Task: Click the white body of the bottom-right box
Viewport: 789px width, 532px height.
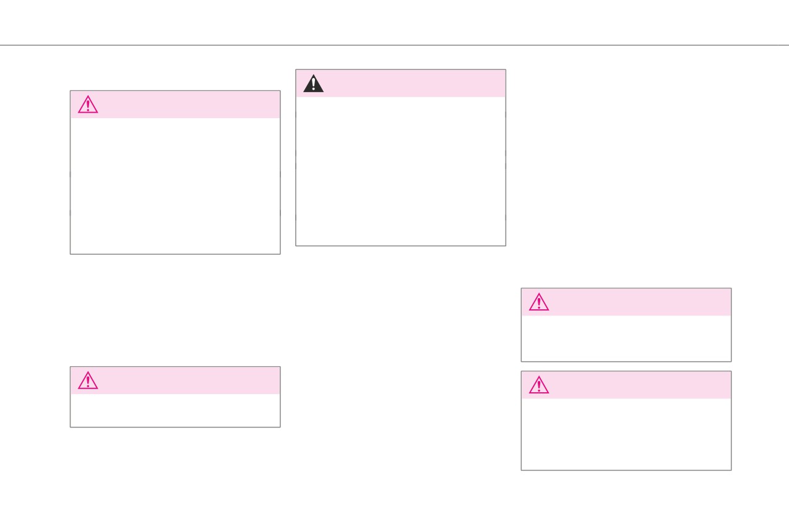Action: coord(626,434)
